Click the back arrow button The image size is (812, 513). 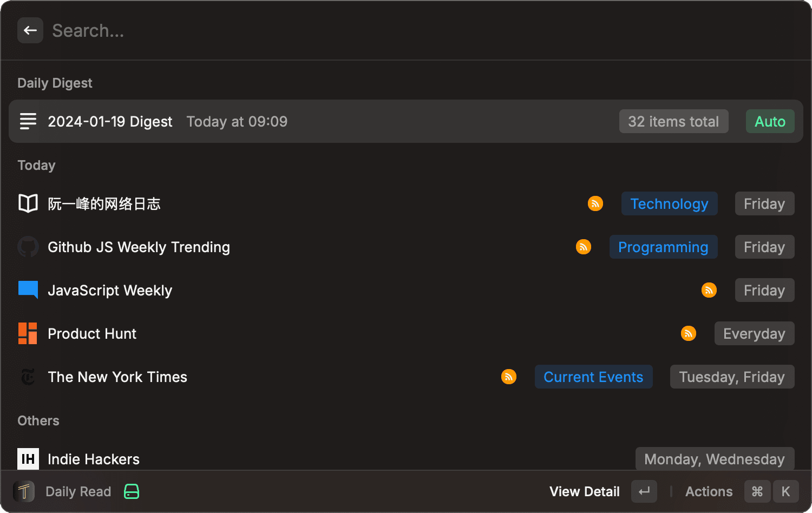tap(30, 30)
